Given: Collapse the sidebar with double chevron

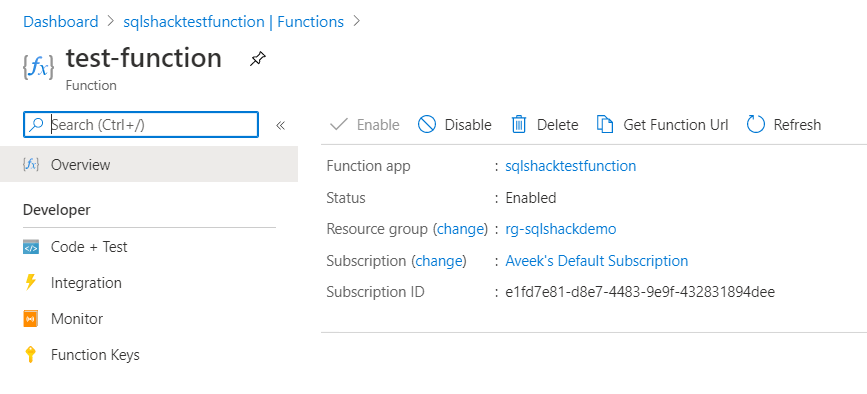Looking at the screenshot, I should tap(280, 125).
